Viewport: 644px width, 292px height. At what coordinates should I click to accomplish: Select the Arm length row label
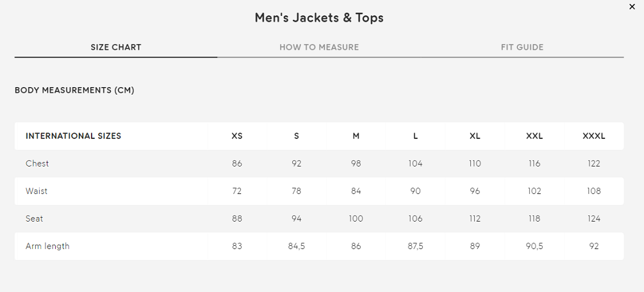(x=47, y=247)
